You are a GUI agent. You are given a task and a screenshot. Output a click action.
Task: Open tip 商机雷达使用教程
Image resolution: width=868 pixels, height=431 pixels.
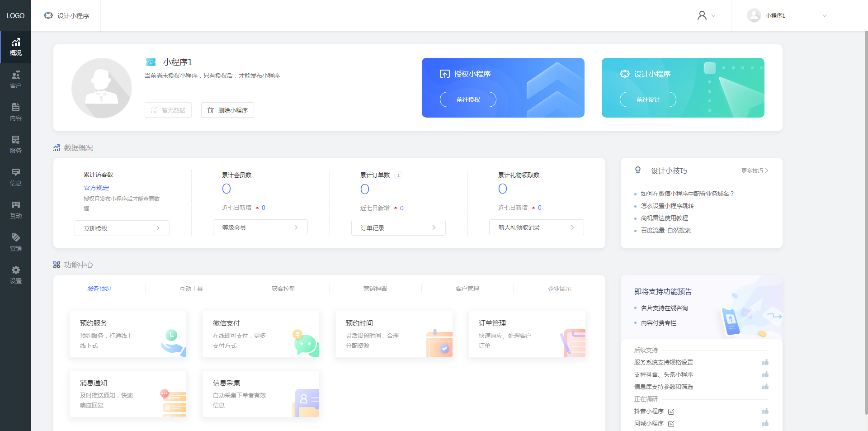[x=665, y=218]
